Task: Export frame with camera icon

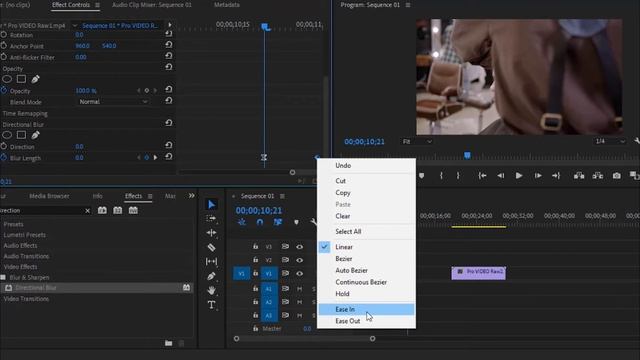Action: (x=617, y=176)
